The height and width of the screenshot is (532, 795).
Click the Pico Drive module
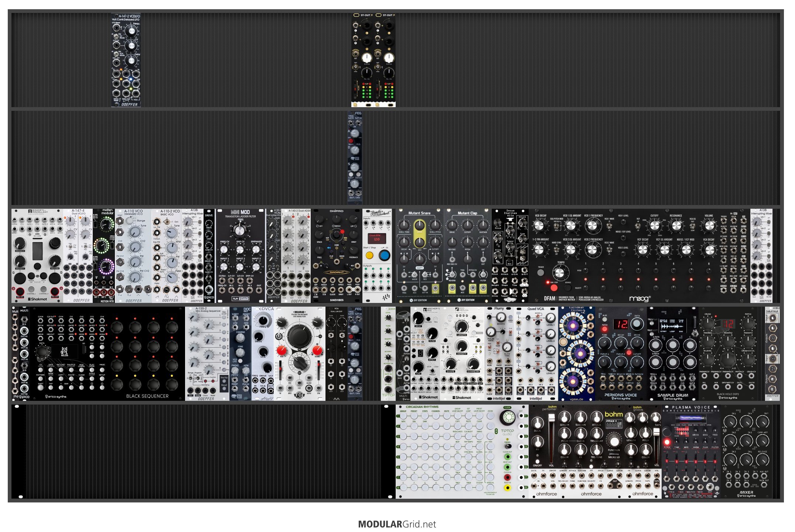[209, 256]
